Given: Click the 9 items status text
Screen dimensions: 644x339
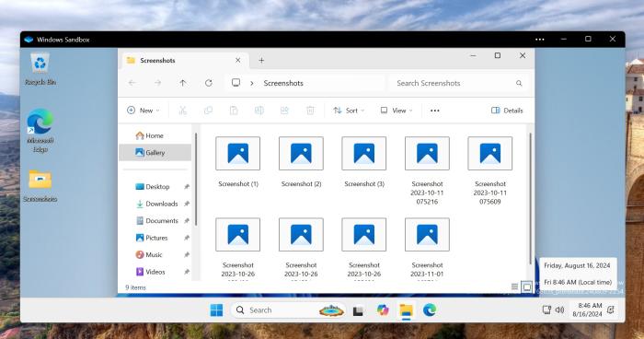Looking at the screenshot, I should pos(135,287).
